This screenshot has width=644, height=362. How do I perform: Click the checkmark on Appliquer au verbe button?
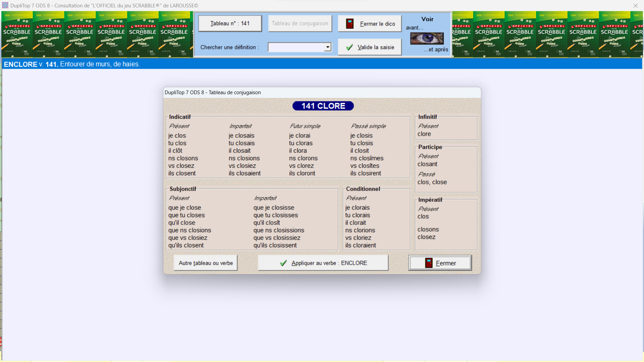point(283,263)
